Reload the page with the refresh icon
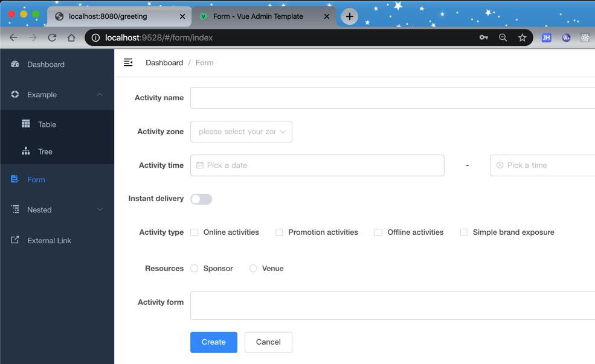 click(x=52, y=37)
